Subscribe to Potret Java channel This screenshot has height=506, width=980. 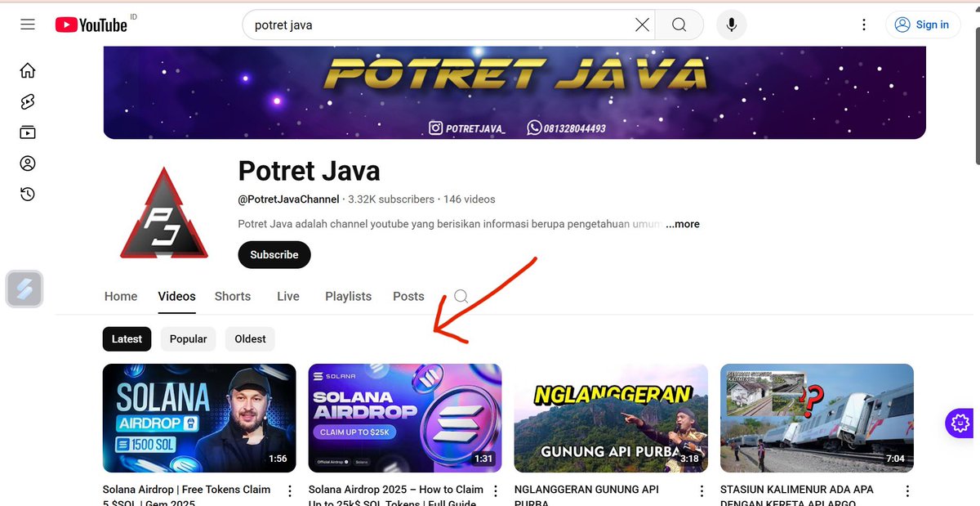tap(274, 254)
